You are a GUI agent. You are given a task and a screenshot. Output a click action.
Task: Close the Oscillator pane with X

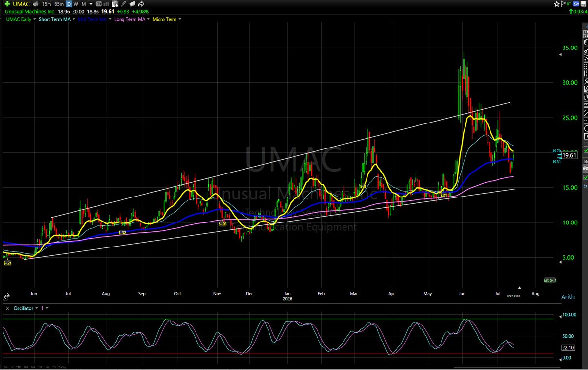[7, 308]
